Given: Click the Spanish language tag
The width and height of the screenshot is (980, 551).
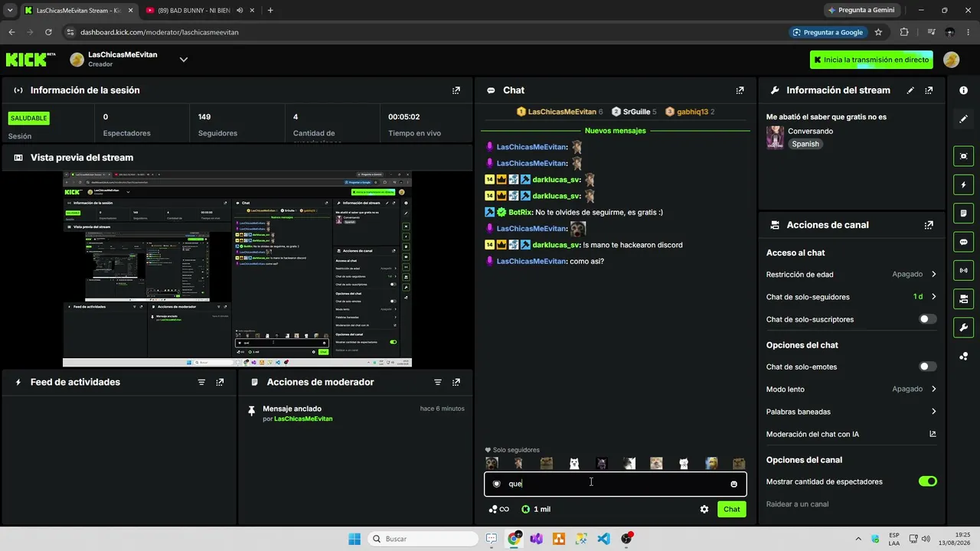Looking at the screenshot, I should tap(805, 144).
